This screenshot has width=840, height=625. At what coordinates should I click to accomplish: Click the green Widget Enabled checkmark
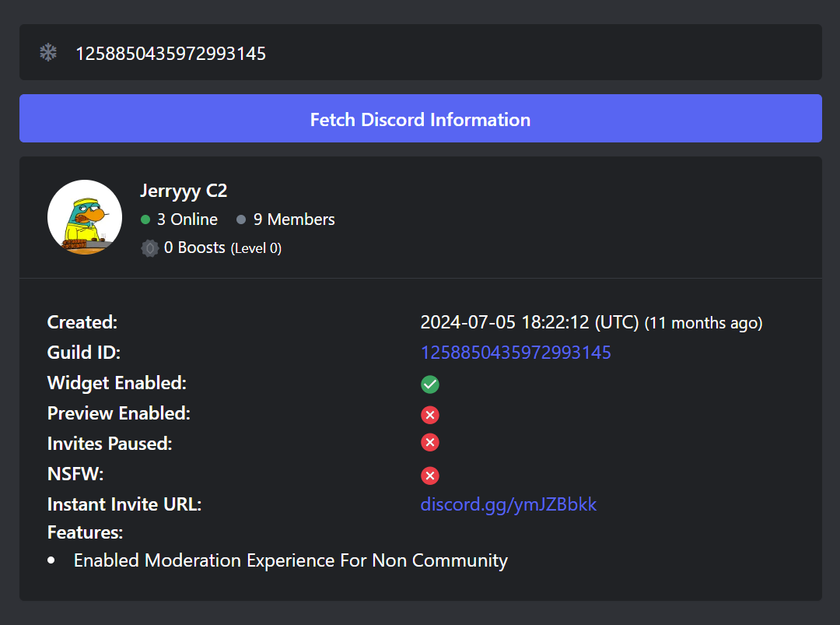coord(429,384)
